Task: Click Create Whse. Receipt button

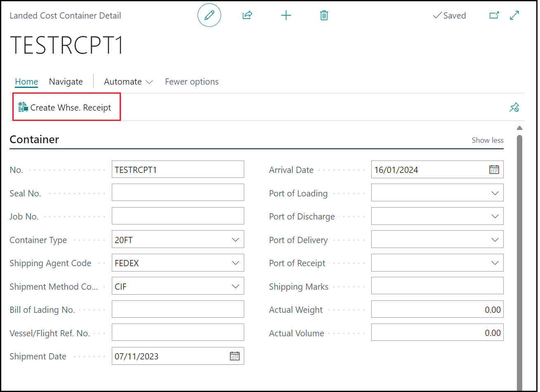Action: [x=65, y=108]
